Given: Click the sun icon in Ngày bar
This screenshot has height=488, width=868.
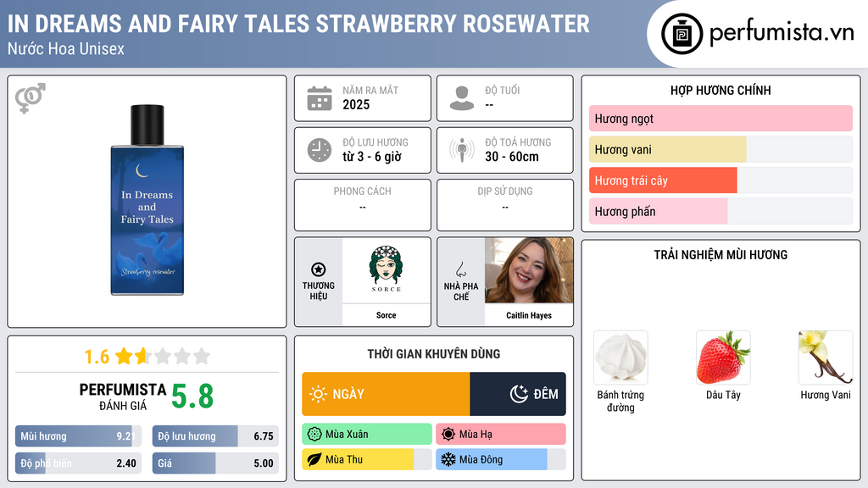Looking at the screenshot, I should pos(319,394).
